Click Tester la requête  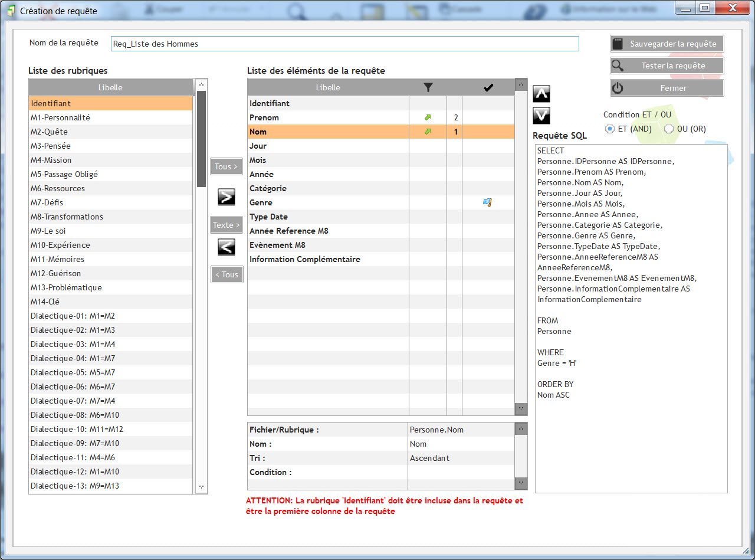point(666,66)
